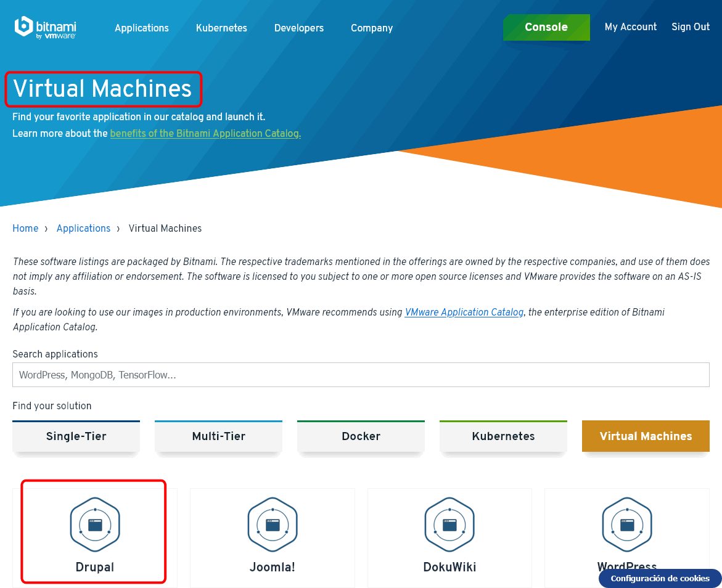Image resolution: width=722 pixels, height=588 pixels.
Task: Open the Company nav menu
Action: pos(372,28)
